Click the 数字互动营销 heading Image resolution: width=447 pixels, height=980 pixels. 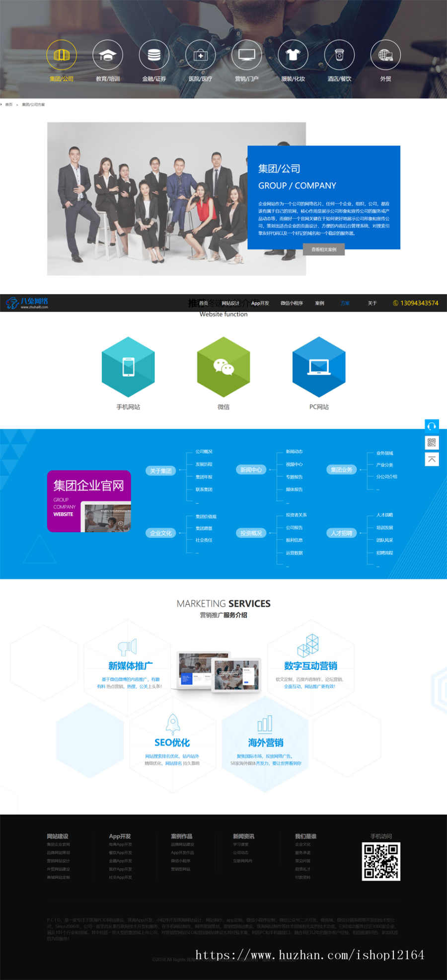tap(310, 666)
